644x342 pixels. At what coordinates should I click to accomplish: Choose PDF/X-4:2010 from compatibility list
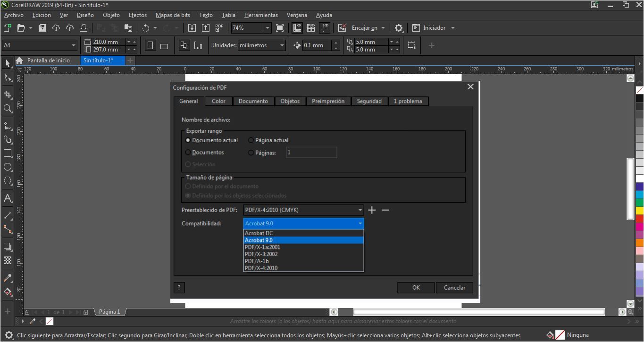pos(303,268)
